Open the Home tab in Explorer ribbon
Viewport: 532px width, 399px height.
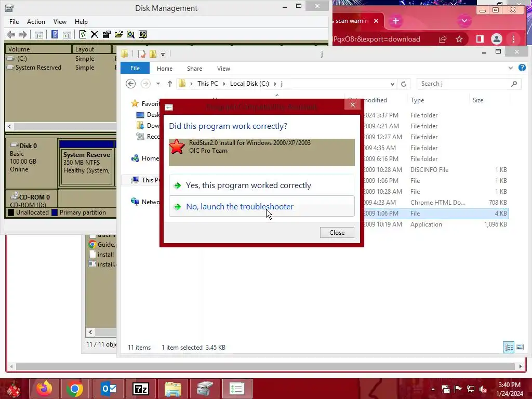click(x=165, y=69)
